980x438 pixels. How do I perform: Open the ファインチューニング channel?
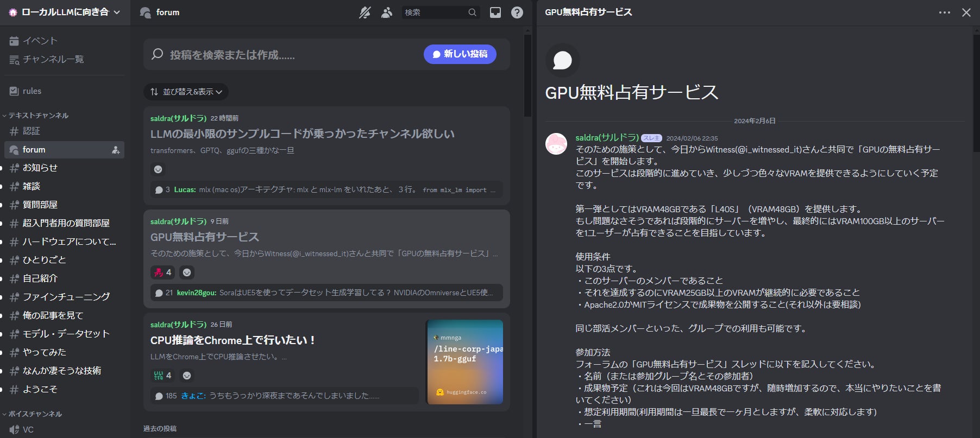click(64, 297)
